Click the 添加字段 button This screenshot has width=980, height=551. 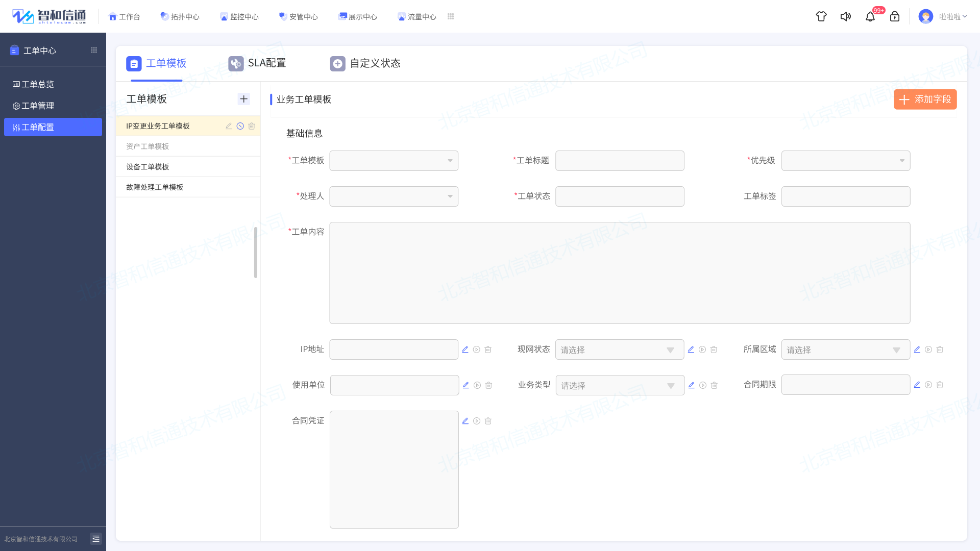(925, 99)
